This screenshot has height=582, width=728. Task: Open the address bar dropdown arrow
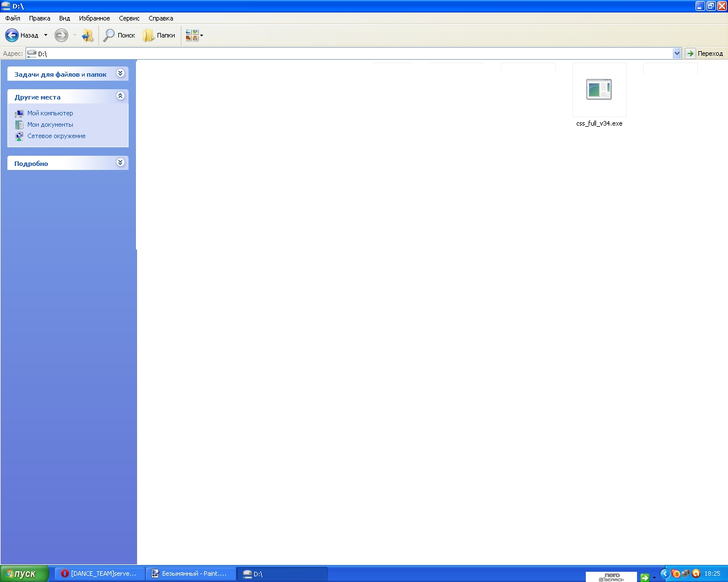(677, 53)
